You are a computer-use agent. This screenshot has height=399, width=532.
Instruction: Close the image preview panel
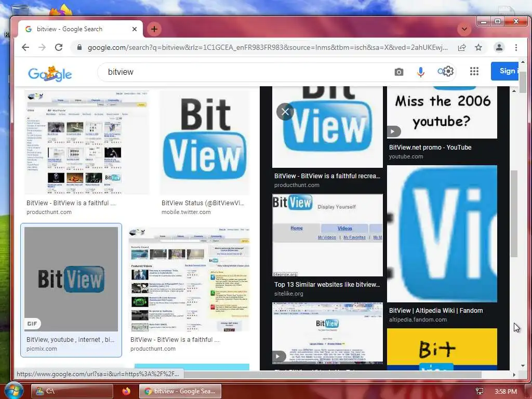(285, 111)
